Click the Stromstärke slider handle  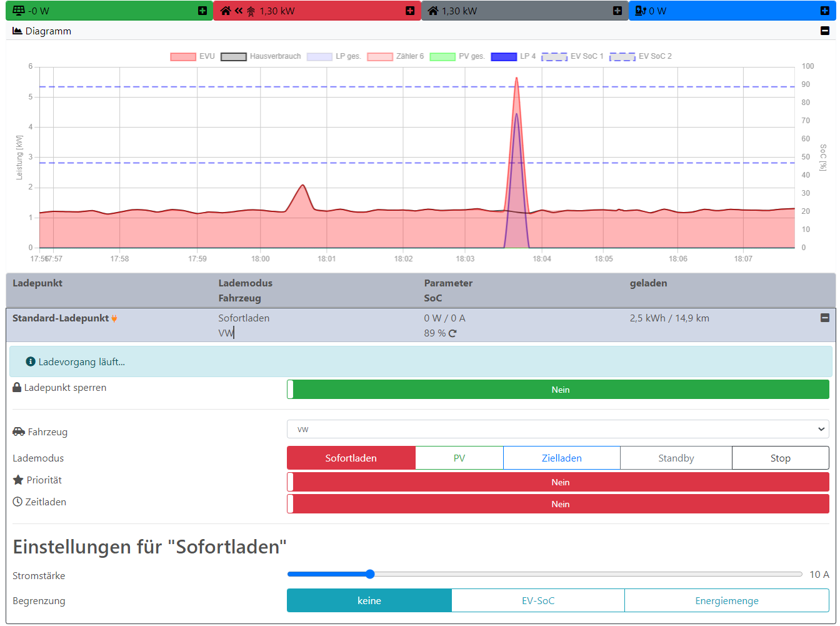(370, 574)
